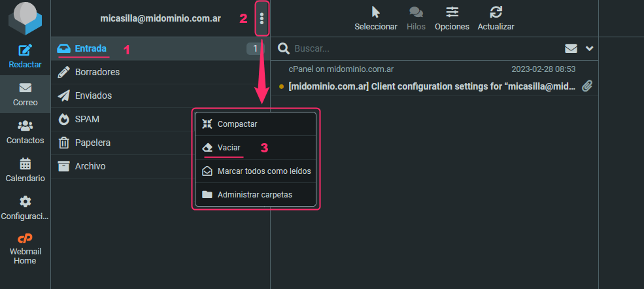Click the Entrada unread count badge
The image size is (644, 289).
(x=255, y=49)
